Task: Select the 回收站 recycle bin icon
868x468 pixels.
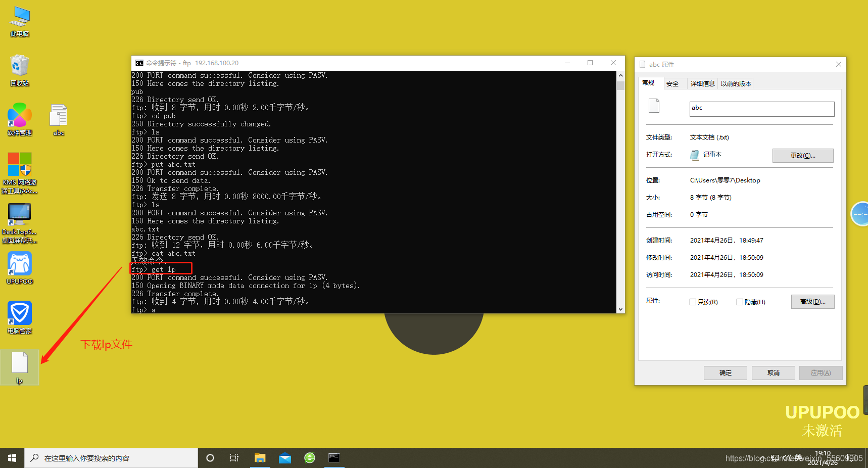Action: 20,71
